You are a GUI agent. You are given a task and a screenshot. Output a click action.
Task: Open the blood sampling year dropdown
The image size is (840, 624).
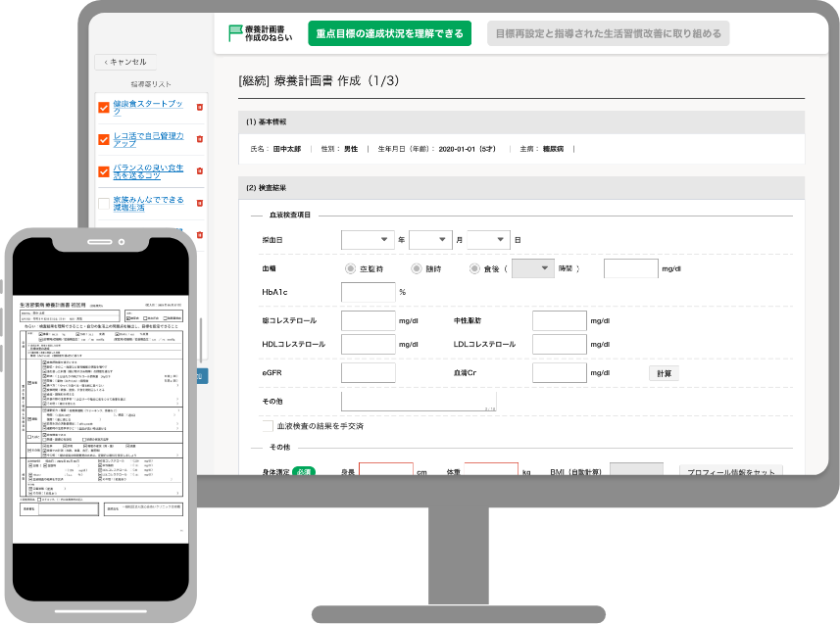pos(367,240)
